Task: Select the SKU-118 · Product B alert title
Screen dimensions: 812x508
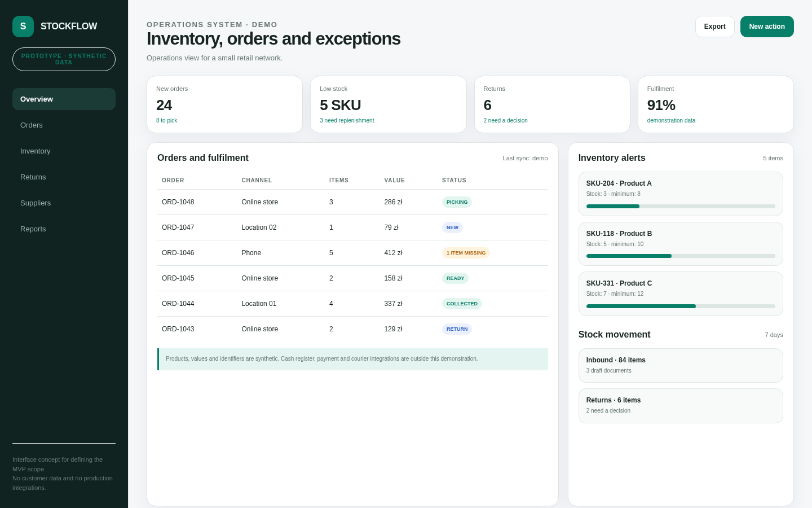Action: 619,234
